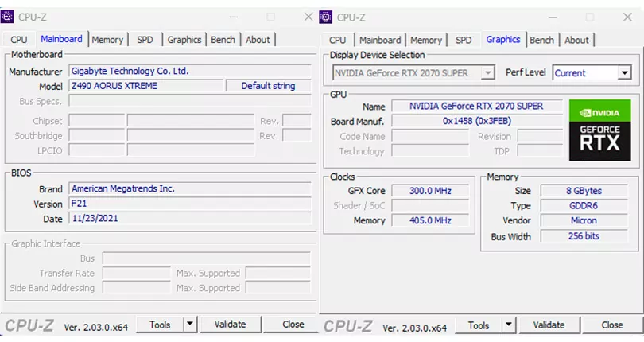
Task: Click the Tools button in right window
Action: 479,325
